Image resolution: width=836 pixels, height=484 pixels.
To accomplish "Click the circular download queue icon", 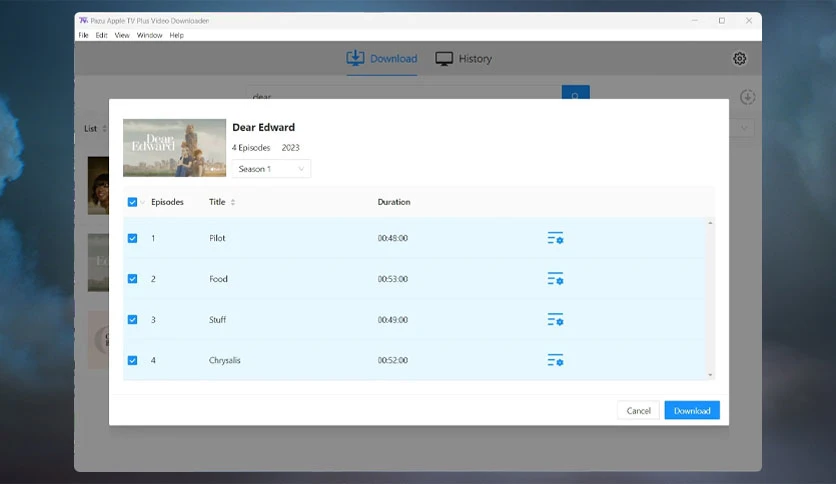I will click(x=747, y=97).
